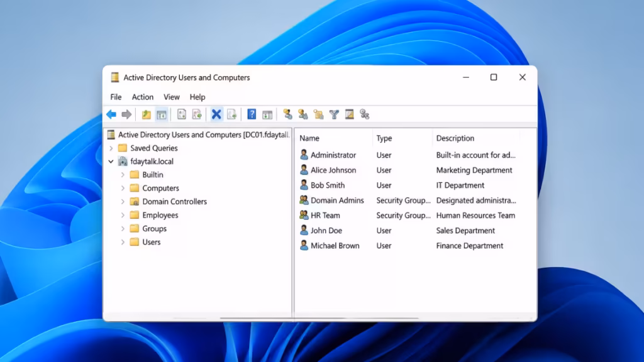Open Help with the question mark icon
The width and height of the screenshot is (644, 362).
coord(252,114)
